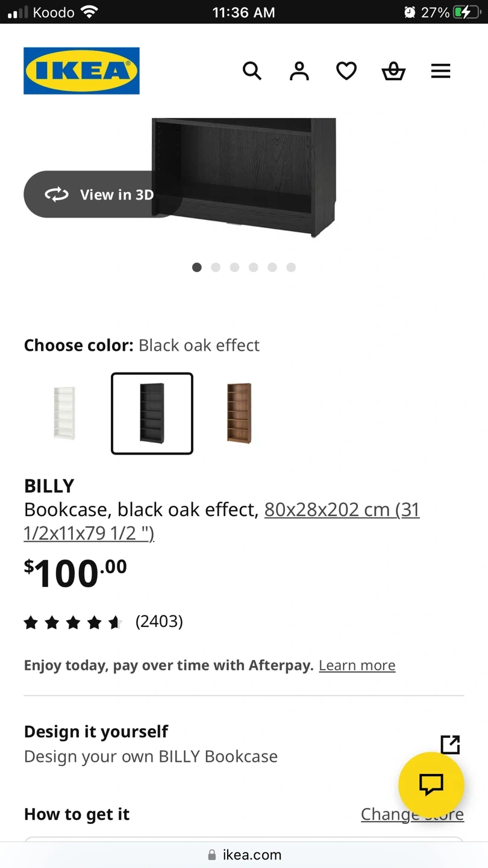This screenshot has width=488, height=868.
Task: Open the search icon in header
Action: [252, 71]
